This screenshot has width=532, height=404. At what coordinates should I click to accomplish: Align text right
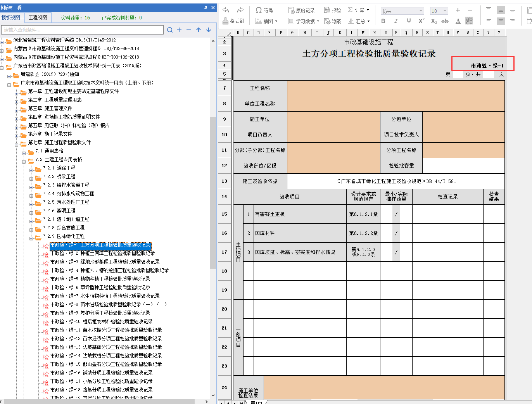[513, 21]
